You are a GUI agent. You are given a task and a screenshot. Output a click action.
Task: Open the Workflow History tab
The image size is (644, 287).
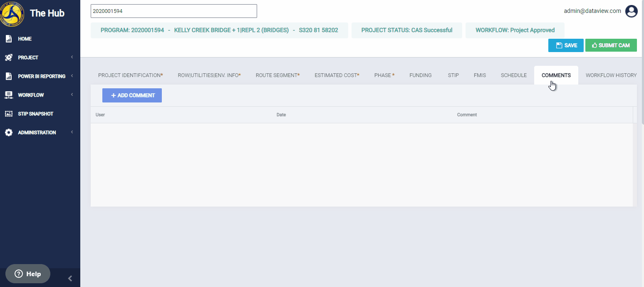click(611, 75)
